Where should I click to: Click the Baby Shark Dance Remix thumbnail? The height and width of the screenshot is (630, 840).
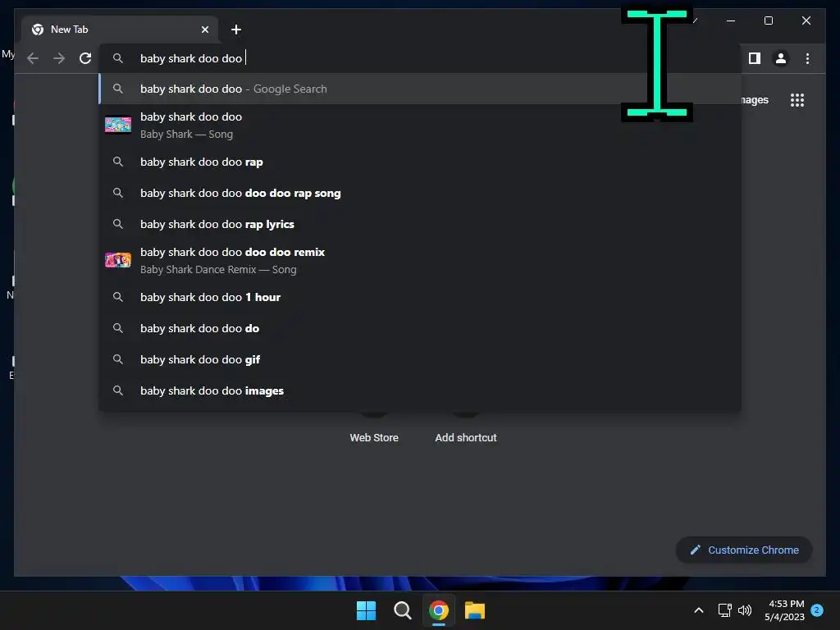[118, 260]
